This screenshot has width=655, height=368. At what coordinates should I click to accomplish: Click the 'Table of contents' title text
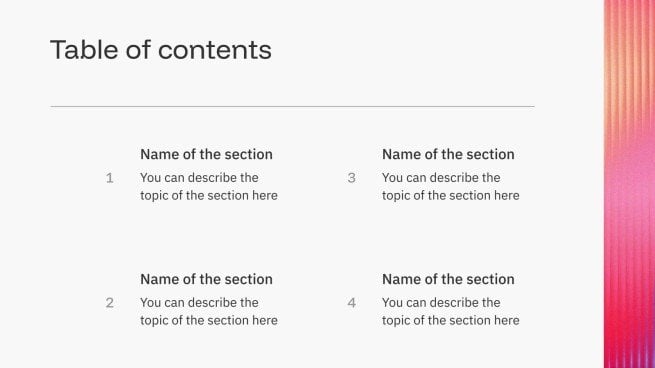[x=161, y=50]
